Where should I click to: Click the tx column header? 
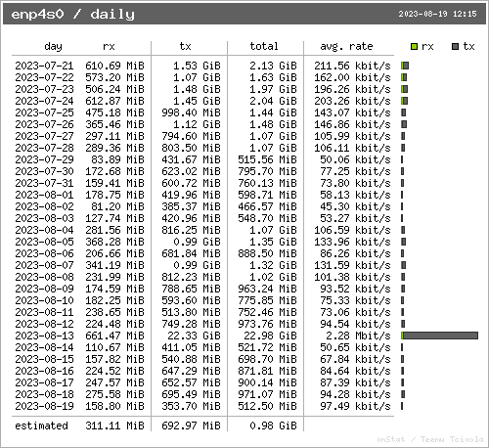click(x=185, y=47)
